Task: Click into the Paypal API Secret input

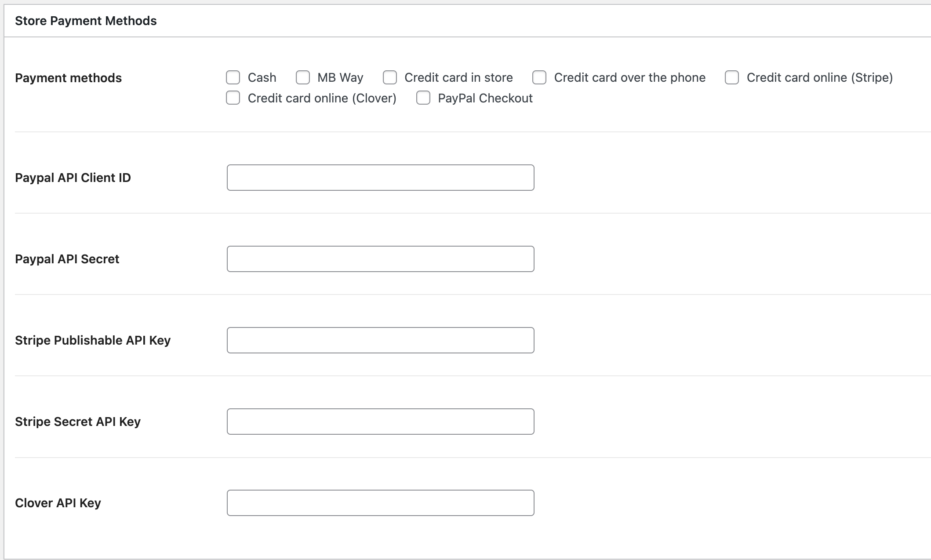Action: [380, 259]
